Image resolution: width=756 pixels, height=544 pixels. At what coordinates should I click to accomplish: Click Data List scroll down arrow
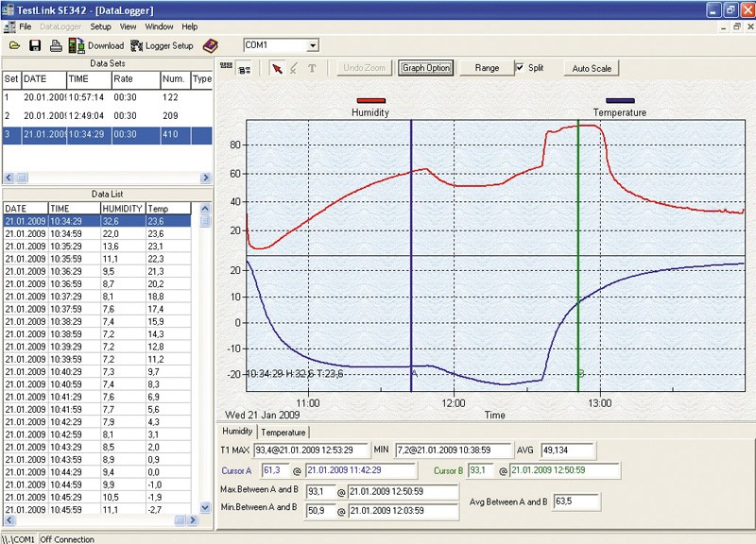pyautogui.click(x=205, y=507)
